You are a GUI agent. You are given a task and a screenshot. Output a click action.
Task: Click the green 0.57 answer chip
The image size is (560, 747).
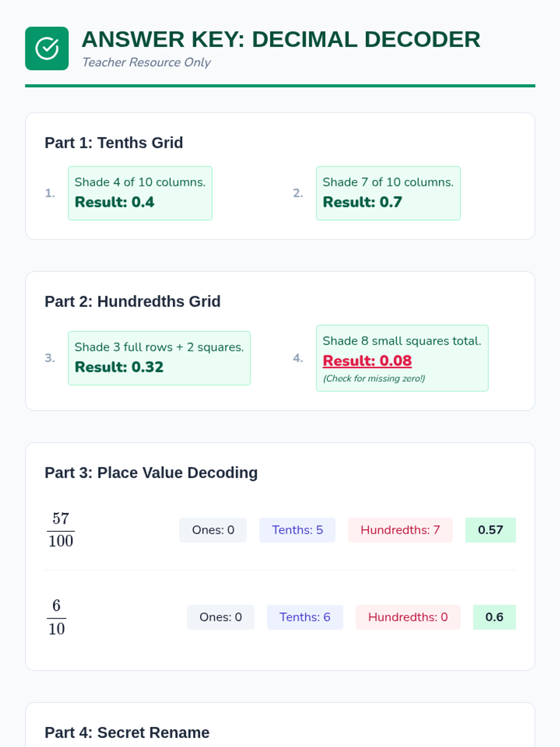pos(490,530)
